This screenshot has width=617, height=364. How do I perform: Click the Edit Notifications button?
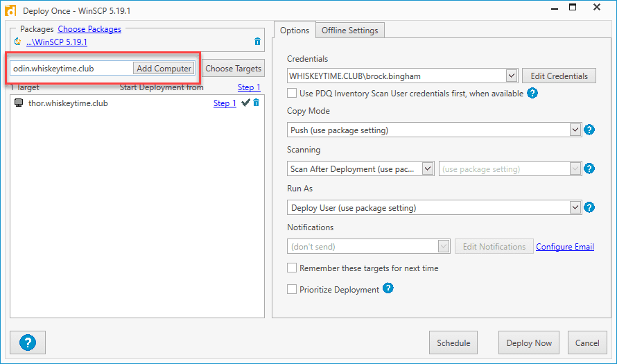click(x=494, y=246)
